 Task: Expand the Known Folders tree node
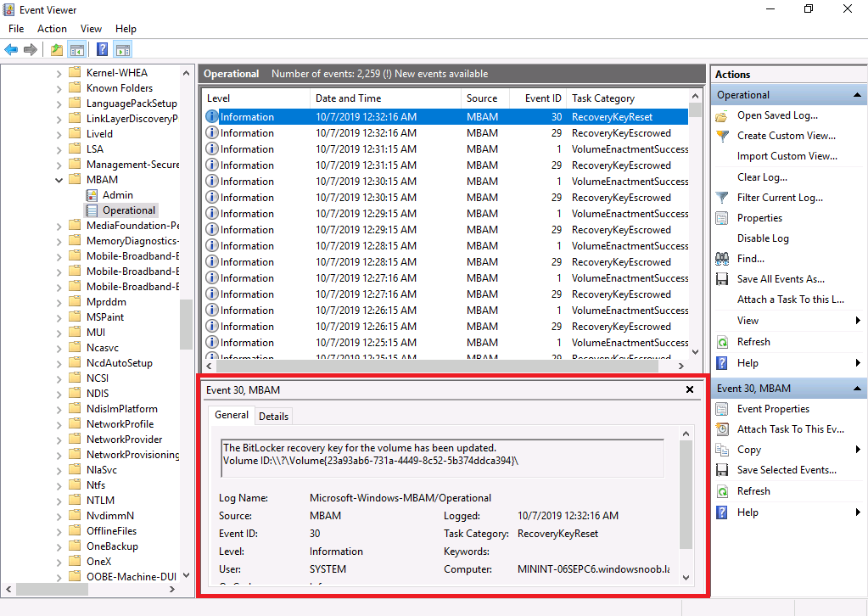59,88
